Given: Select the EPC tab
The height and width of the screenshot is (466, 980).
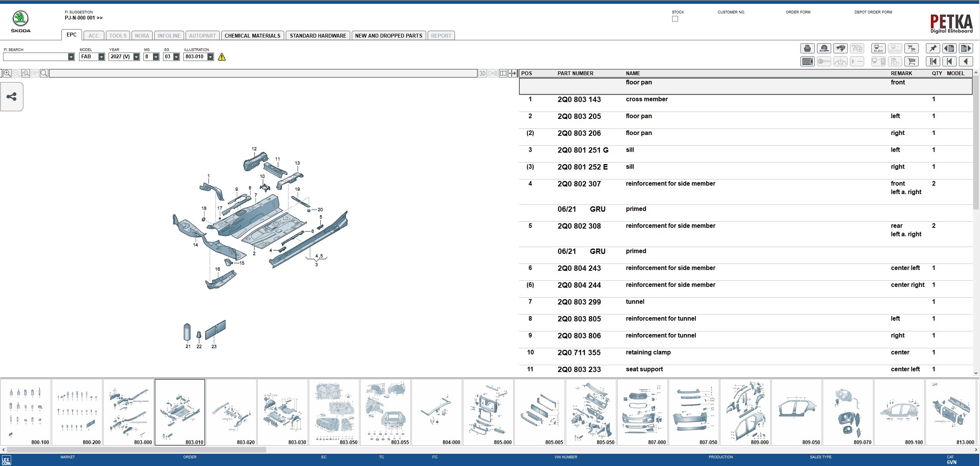Looking at the screenshot, I should (x=72, y=35).
